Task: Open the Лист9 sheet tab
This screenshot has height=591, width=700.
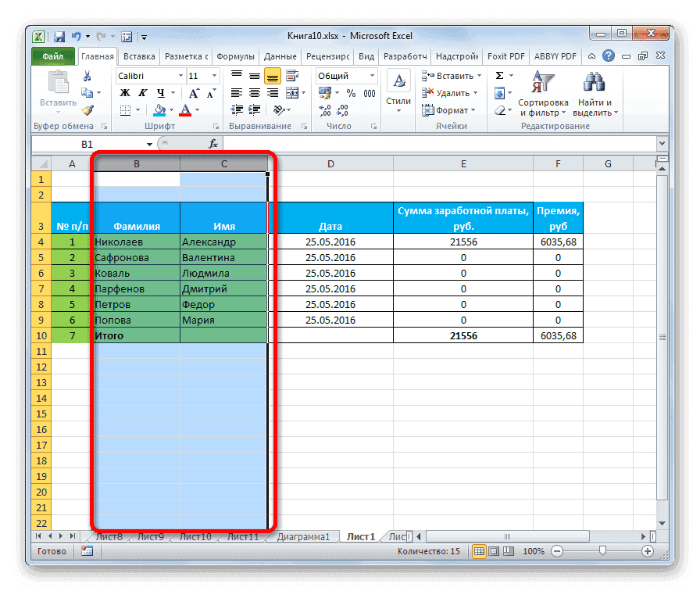Action: tap(149, 536)
